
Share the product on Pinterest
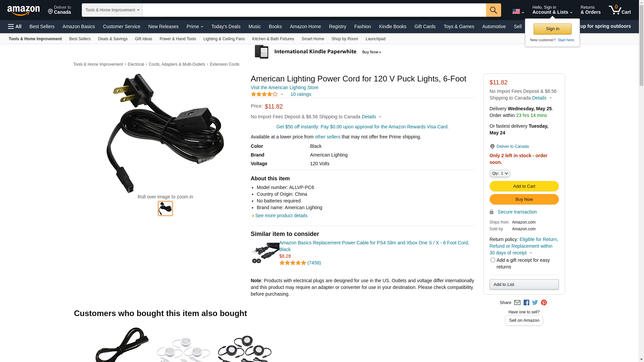point(544,303)
